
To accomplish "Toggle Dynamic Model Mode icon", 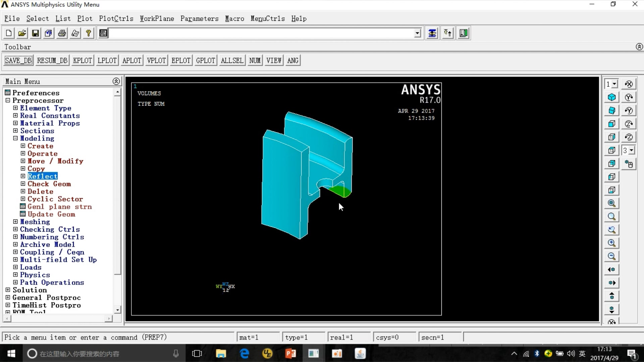I will pos(629,164).
